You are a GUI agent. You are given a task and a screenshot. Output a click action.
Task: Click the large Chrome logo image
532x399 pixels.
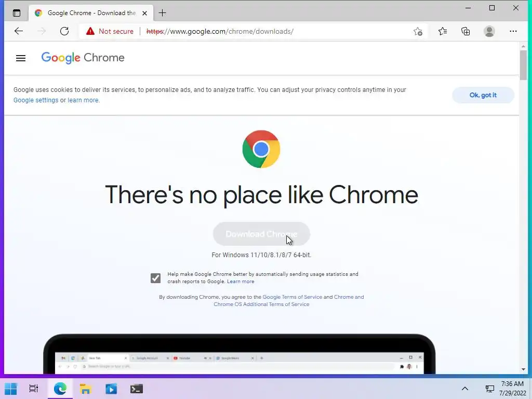261,149
